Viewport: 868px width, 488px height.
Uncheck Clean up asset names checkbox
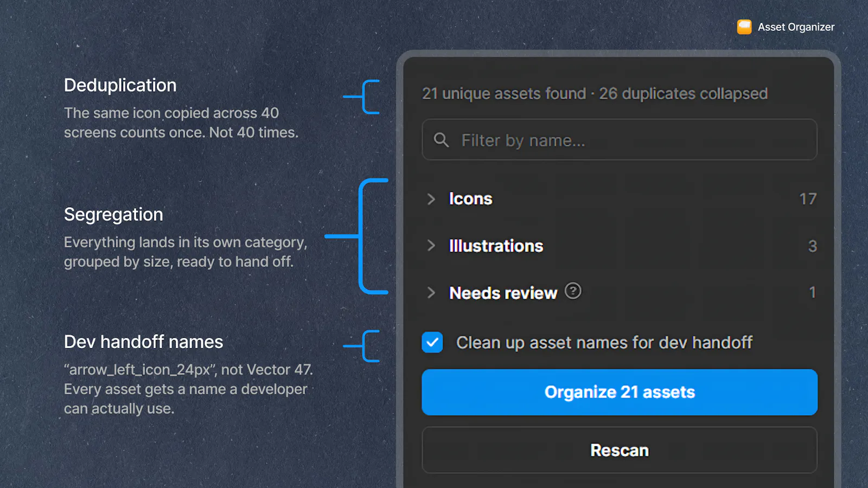(x=432, y=343)
